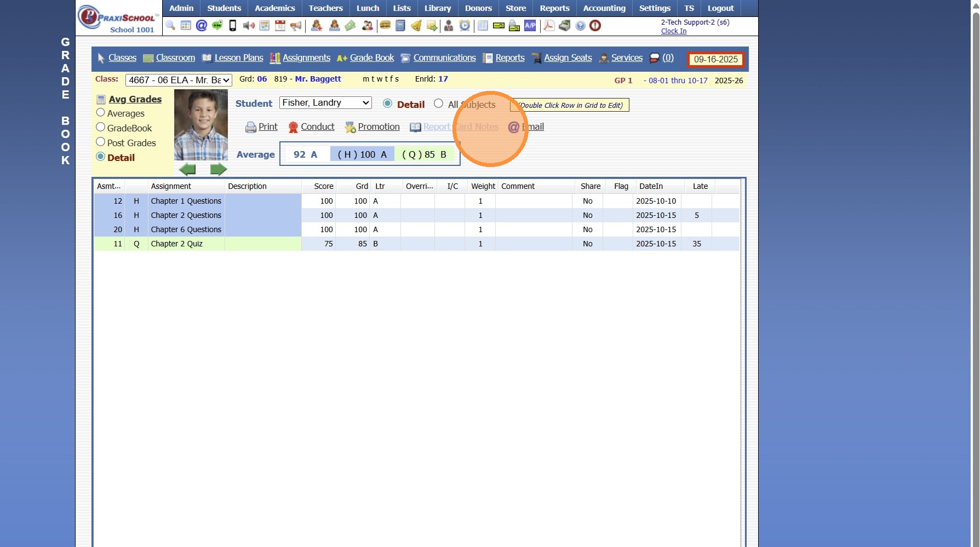
Task: Open the Promotion link
Action: 379,127
